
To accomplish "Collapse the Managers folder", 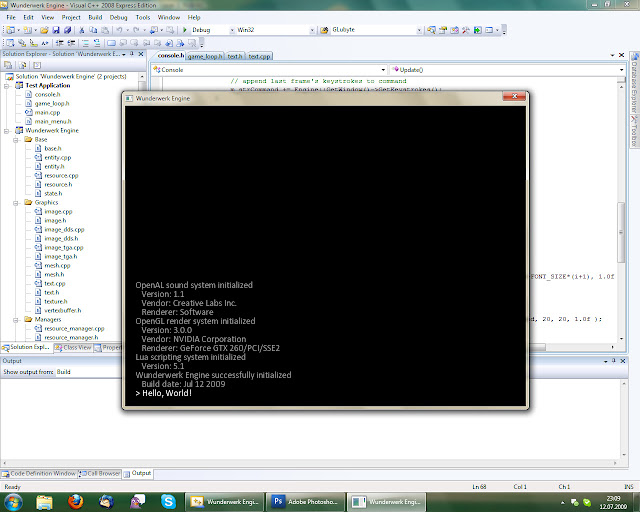I will [16, 320].
